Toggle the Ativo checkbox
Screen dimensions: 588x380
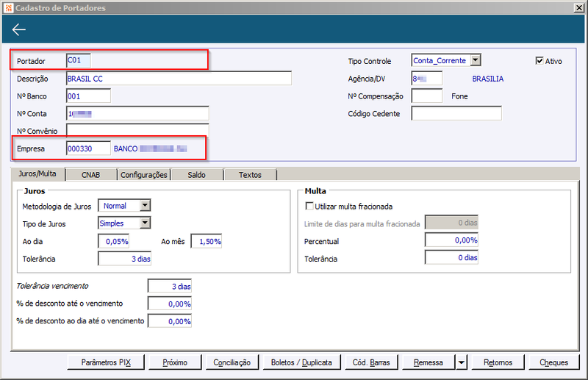[x=539, y=61]
